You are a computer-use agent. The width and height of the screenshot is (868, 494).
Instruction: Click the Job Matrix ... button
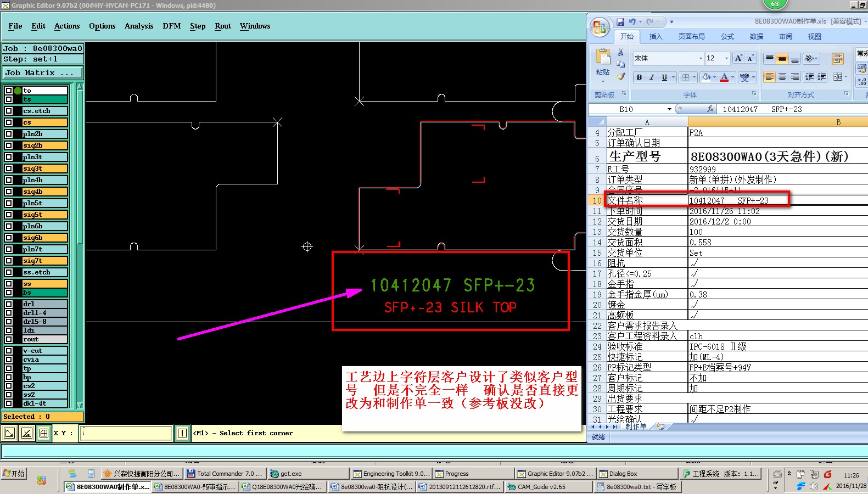42,72
